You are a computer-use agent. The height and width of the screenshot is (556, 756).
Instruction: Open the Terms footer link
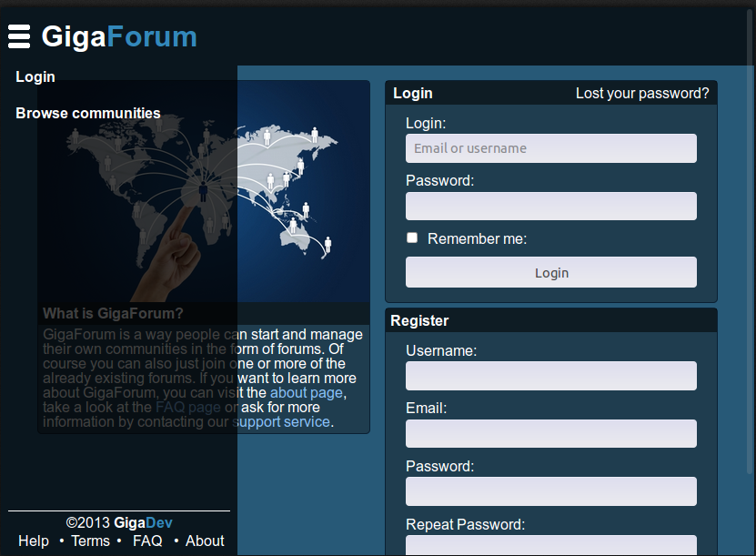coord(91,541)
